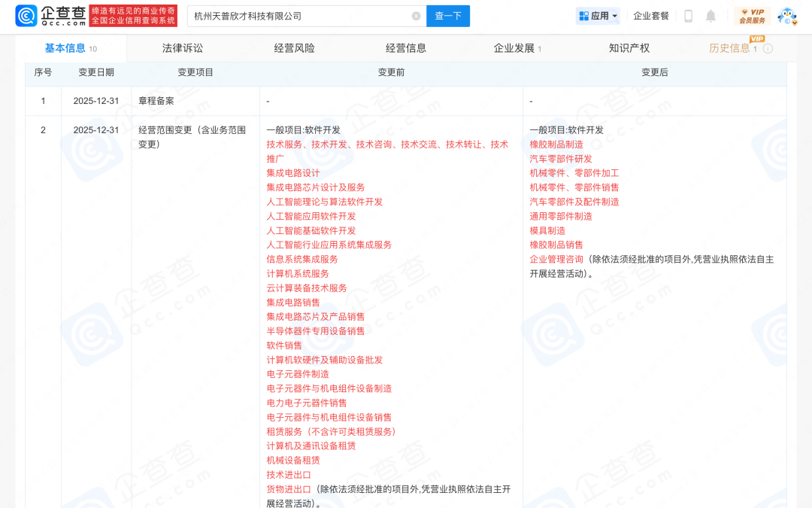Click 人工智能基础软件开发 text
Viewport: 812px width, 508px height.
coord(311,231)
